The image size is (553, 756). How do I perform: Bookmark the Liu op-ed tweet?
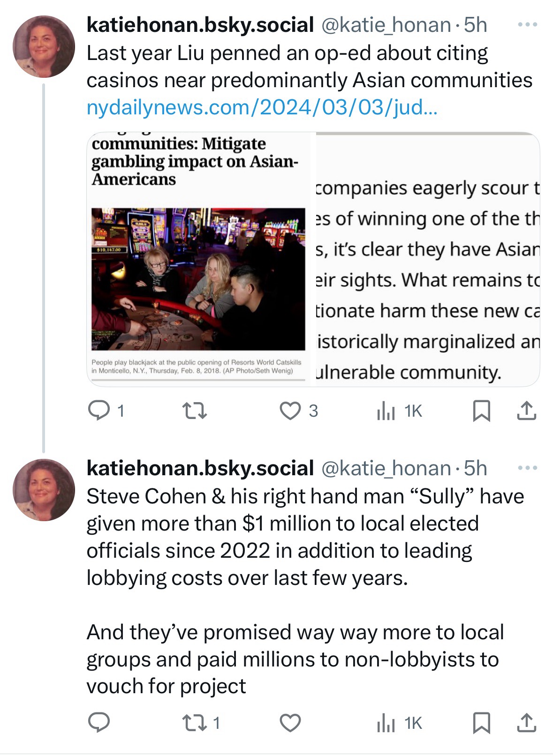(x=481, y=411)
